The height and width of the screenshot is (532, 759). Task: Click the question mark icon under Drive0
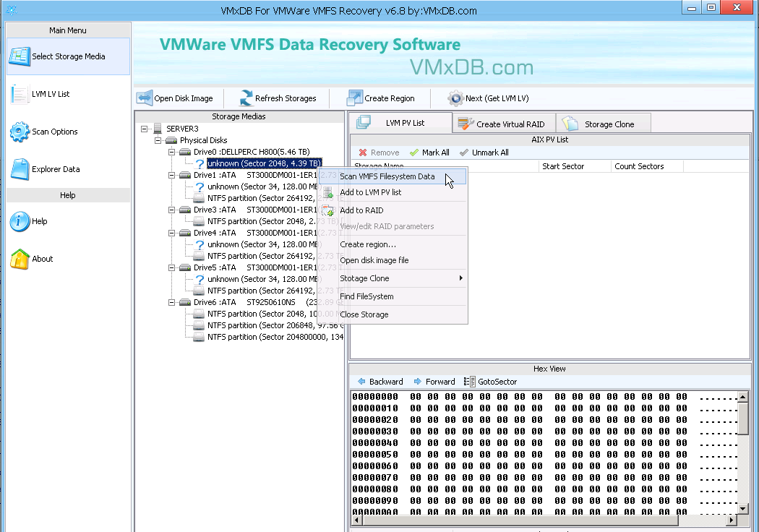200,163
